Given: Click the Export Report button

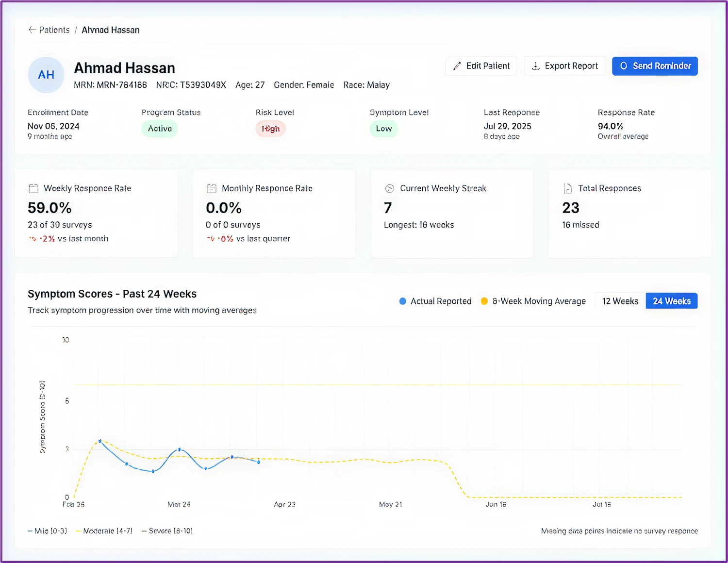Looking at the screenshot, I should (565, 66).
